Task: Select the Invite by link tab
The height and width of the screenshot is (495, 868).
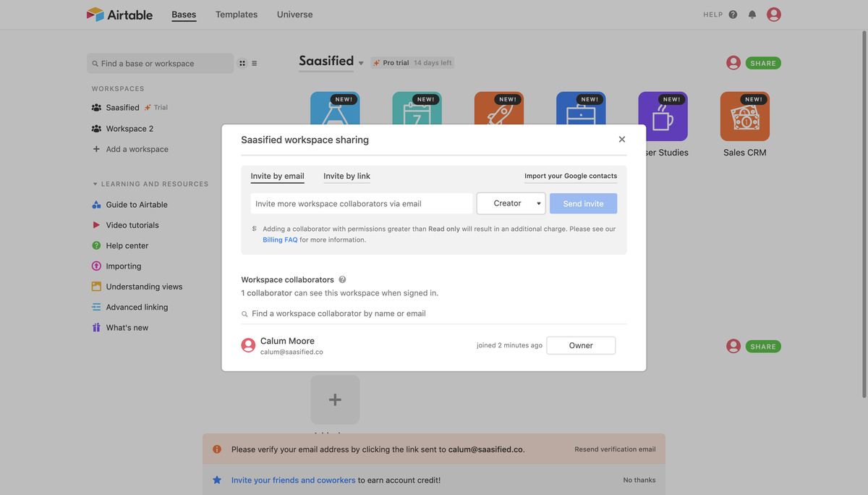Action: [x=346, y=176]
